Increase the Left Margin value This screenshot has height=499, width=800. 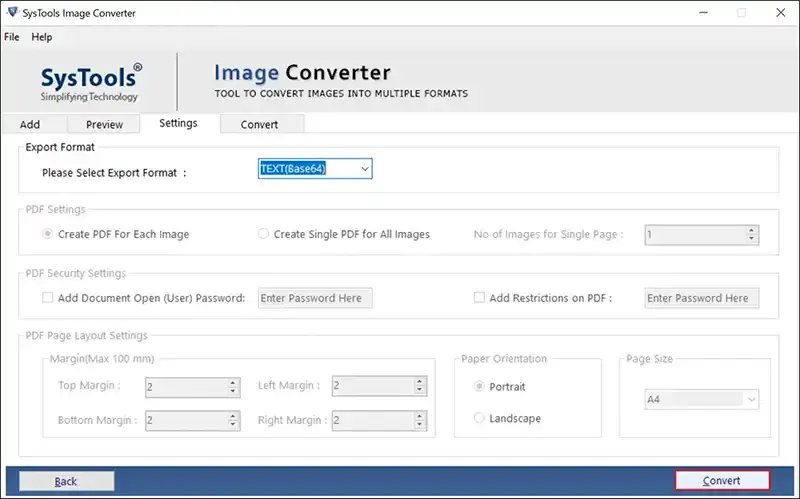point(420,382)
